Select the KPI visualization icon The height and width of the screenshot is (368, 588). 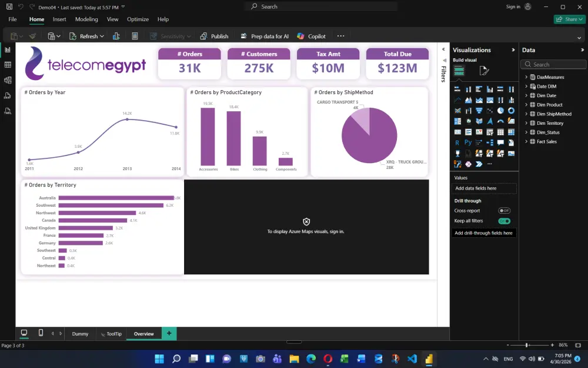coord(479,132)
